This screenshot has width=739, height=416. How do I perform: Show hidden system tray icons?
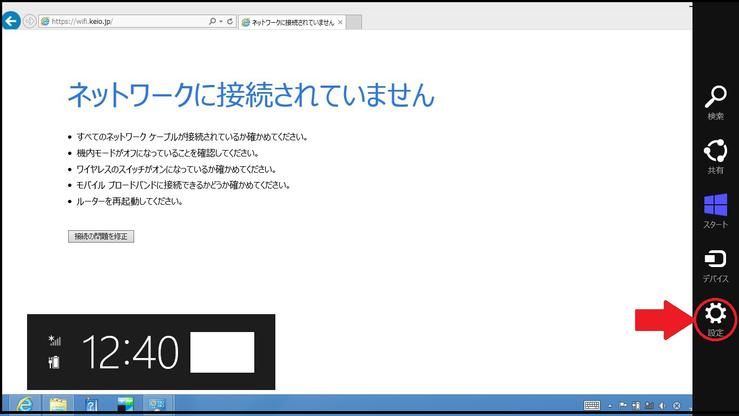(611, 405)
